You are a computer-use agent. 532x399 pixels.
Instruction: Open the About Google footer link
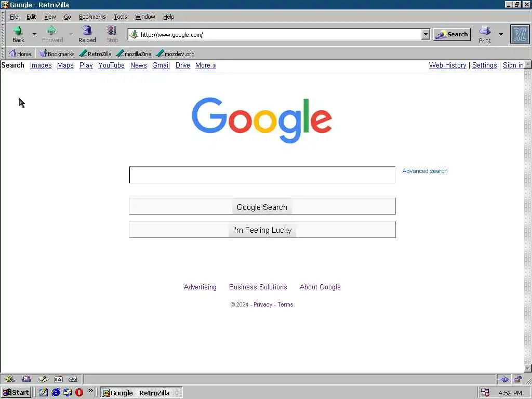[x=320, y=287]
